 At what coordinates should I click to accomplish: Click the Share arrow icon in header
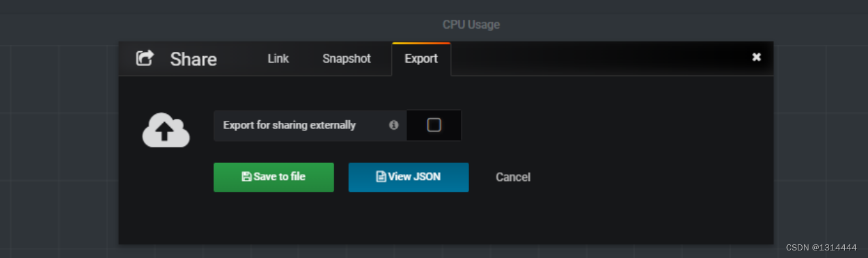coord(145,58)
